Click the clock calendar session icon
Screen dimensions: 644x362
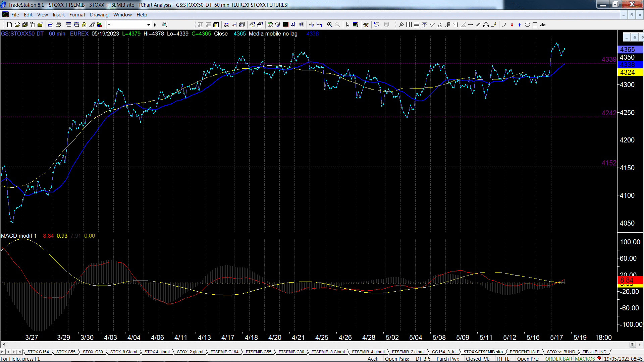coord(270,25)
